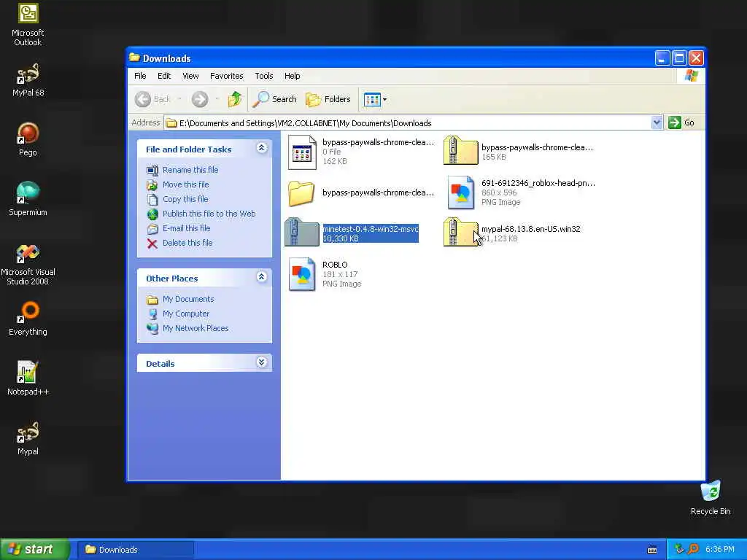This screenshot has width=747, height=560.
Task: Click the Forward arrow toolbar button
Action: coord(200,99)
